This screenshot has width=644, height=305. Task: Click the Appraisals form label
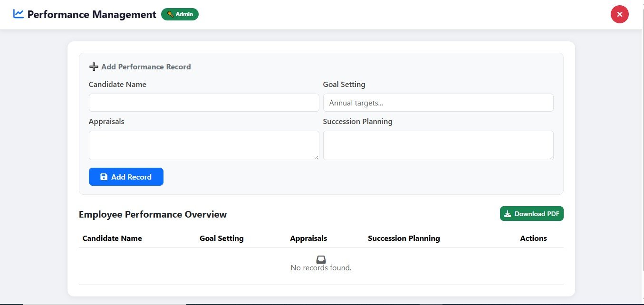106,122
